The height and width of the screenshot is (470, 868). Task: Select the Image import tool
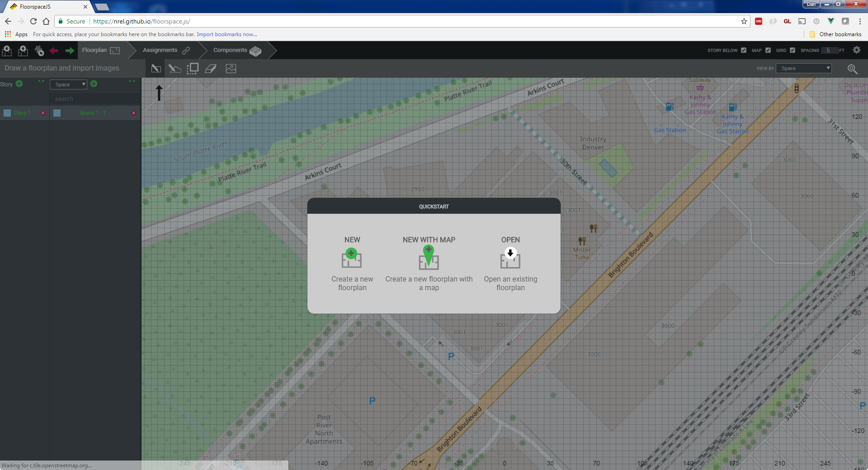[x=231, y=69]
